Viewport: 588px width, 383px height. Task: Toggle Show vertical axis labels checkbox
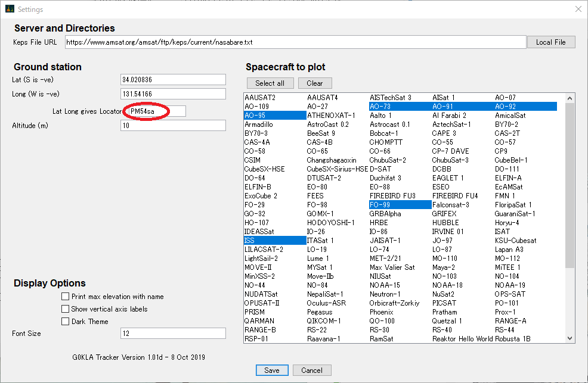pos(65,309)
